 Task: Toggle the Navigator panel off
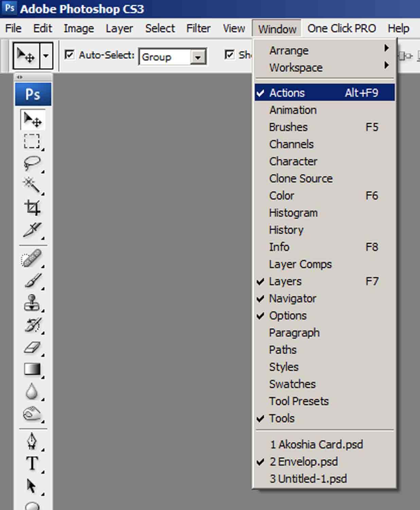292,299
